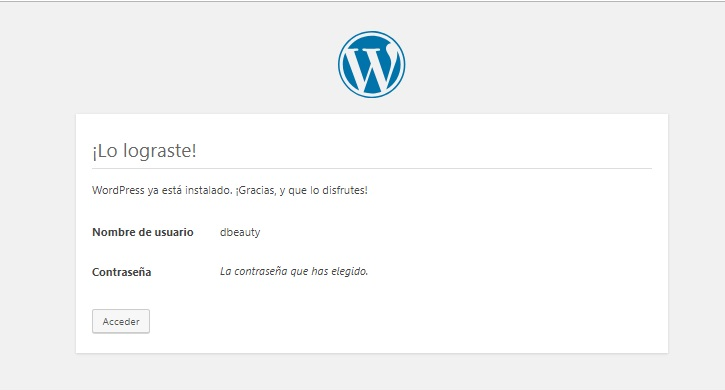
Task: Click the username value 'dbeauty'
Action: pyautogui.click(x=240, y=232)
